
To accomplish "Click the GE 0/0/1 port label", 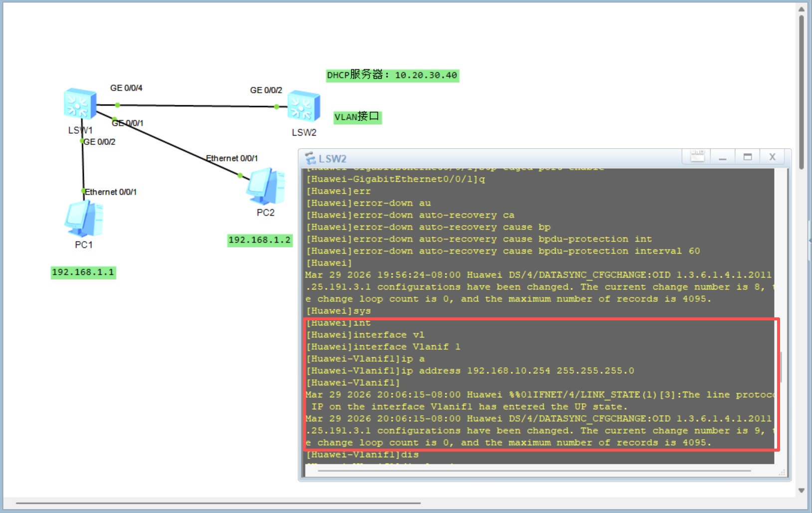I will coord(128,123).
